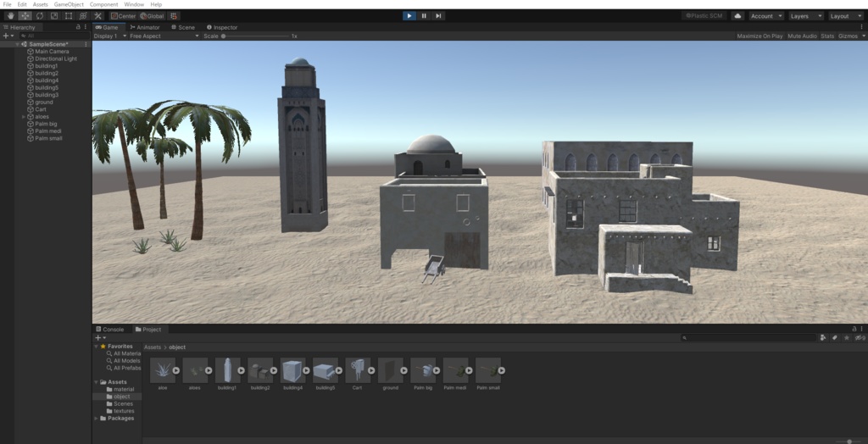Toggle Mute Audio in Game view
This screenshot has height=444, width=868.
coord(802,36)
